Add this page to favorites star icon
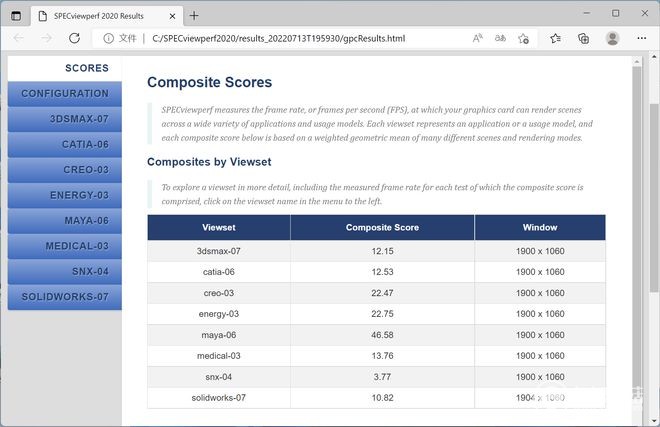Screen dimensions: 660x427 pyautogui.click(x=523, y=39)
